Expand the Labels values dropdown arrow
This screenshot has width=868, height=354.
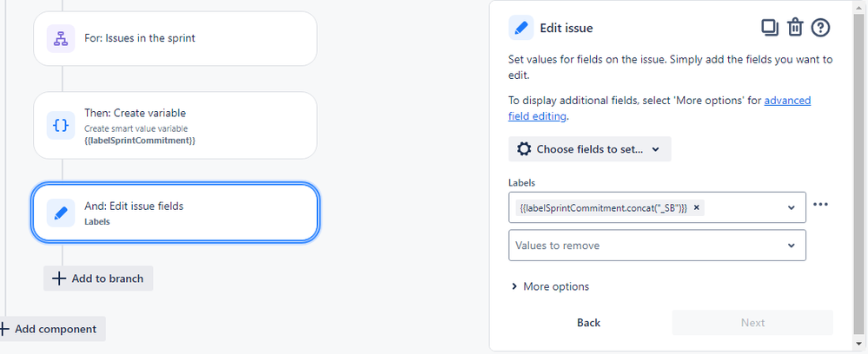pos(792,207)
